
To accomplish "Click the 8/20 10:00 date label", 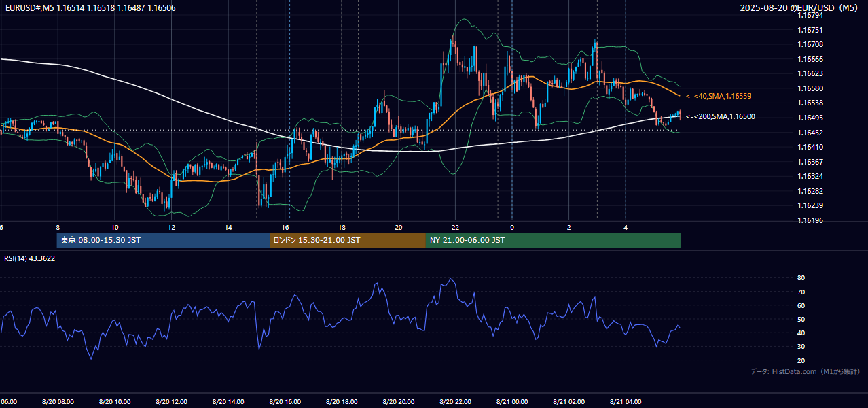I will 115,402.
